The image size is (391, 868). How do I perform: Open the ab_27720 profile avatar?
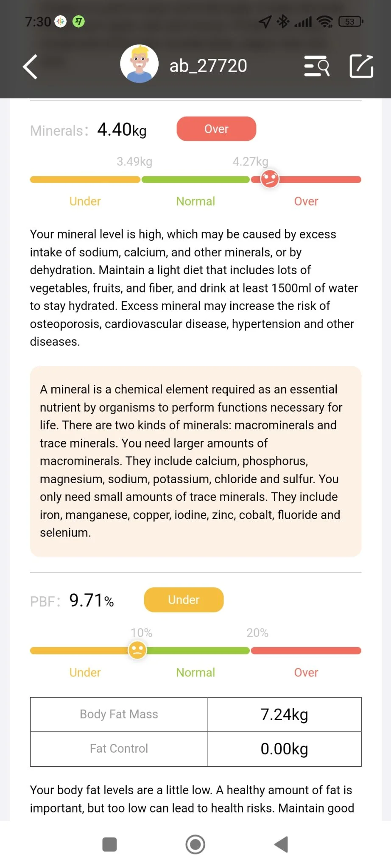(139, 64)
